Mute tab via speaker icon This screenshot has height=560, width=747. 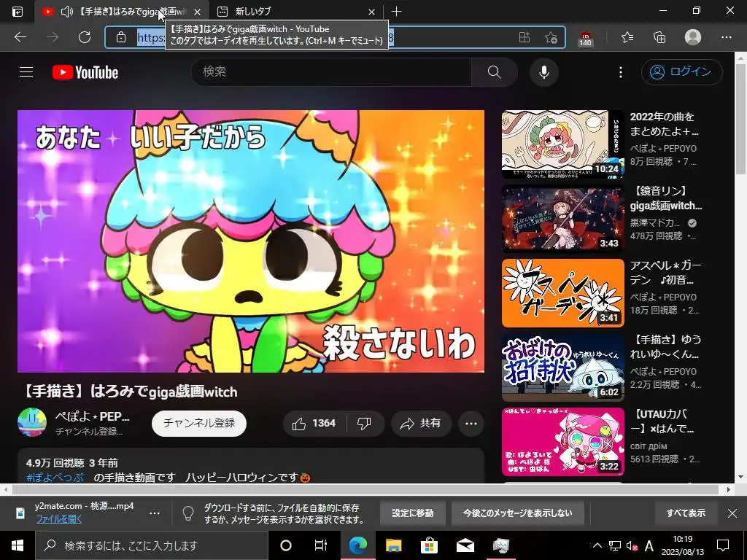point(66,12)
